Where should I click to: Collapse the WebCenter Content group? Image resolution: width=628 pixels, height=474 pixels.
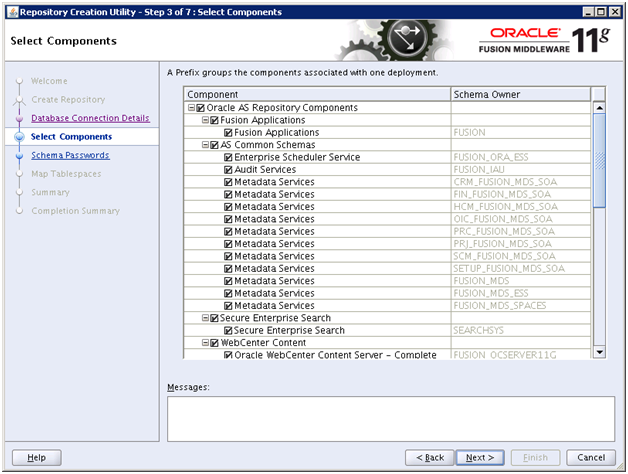click(x=205, y=343)
